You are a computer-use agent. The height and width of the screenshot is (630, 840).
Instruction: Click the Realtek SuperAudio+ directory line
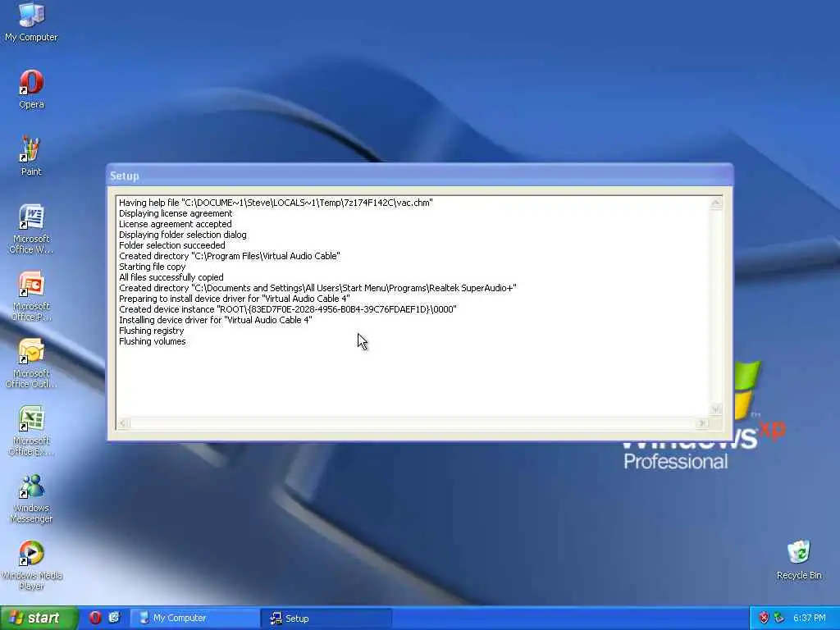pos(317,288)
